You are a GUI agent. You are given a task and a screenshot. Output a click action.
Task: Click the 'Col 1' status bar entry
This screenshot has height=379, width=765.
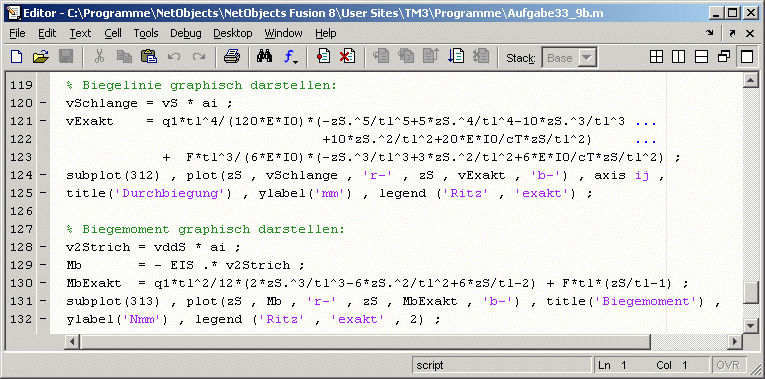[x=672, y=365]
